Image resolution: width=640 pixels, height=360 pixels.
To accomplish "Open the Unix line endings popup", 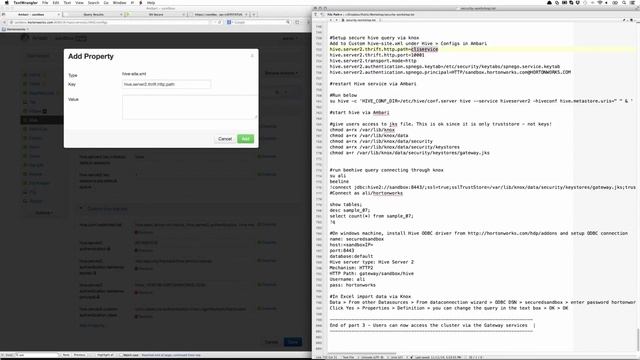I will tap(396, 357).
